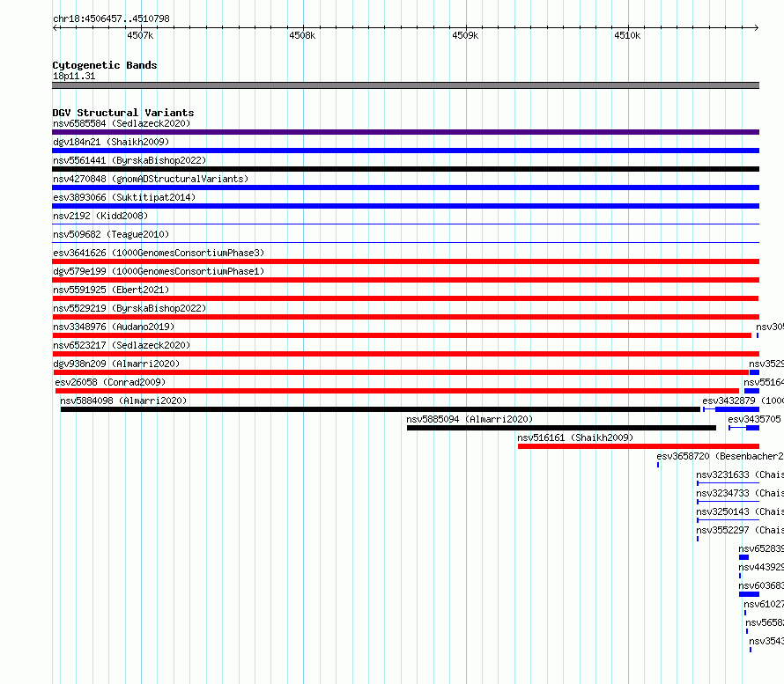This screenshot has height=684, width=784.
Task: Click the nsv6585584 (Sedlazeck2020) variant label
Action: pyautogui.click(x=122, y=123)
